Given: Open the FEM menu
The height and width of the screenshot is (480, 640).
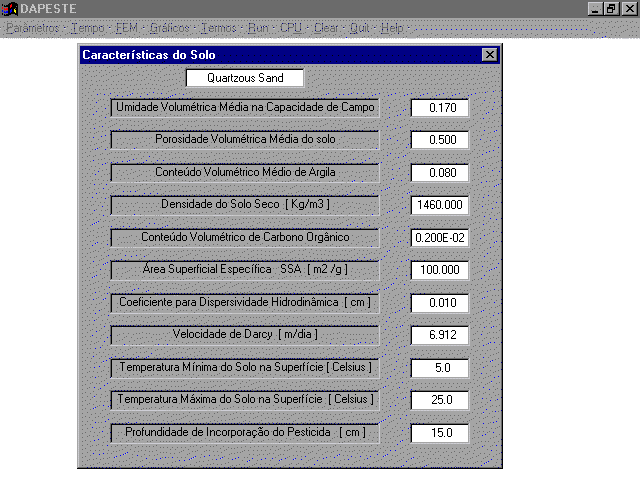Looking at the screenshot, I should click(x=127, y=28).
